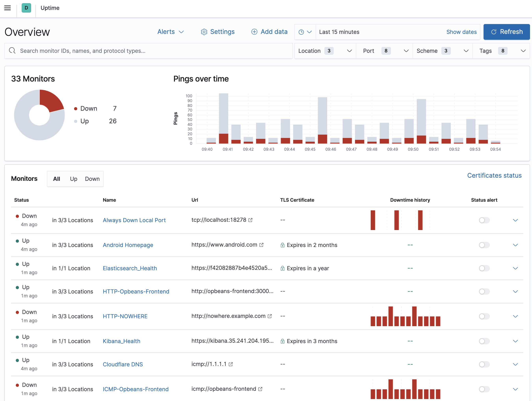Screen dimensions: 532x401
Task: Open external link icon for nowhere.example.com
Action: [x=270, y=316]
